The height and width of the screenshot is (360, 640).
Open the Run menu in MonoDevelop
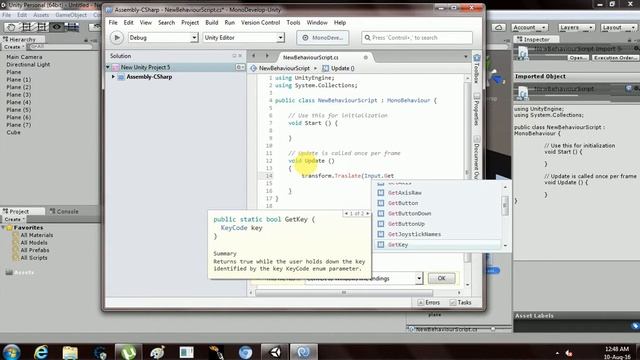(x=230, y=22)
